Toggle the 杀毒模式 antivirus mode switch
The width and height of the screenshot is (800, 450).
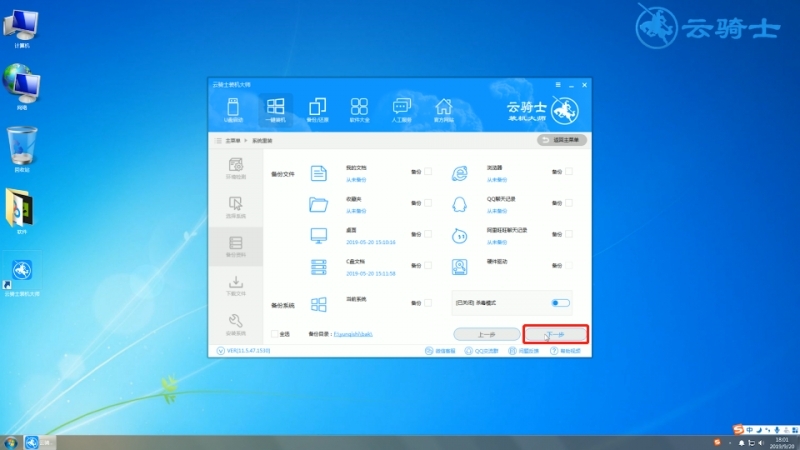click(560, 303)
